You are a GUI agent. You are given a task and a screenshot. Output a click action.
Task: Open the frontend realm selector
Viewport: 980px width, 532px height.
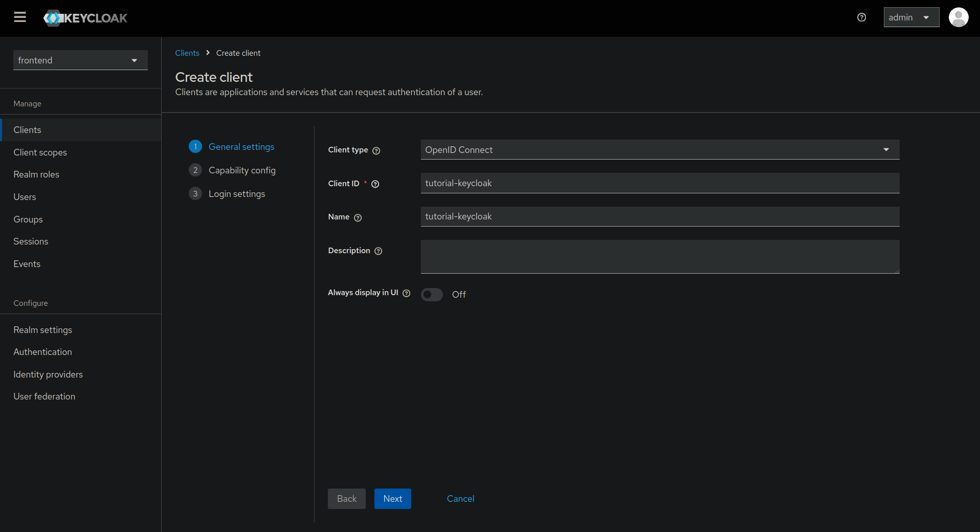80,60
